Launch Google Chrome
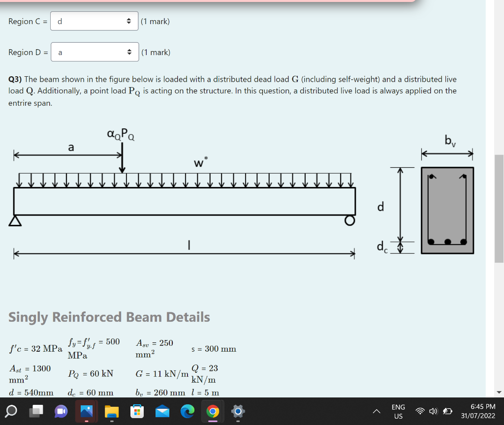Viewport: 504px width, 425px height. [x=213, y=412]
